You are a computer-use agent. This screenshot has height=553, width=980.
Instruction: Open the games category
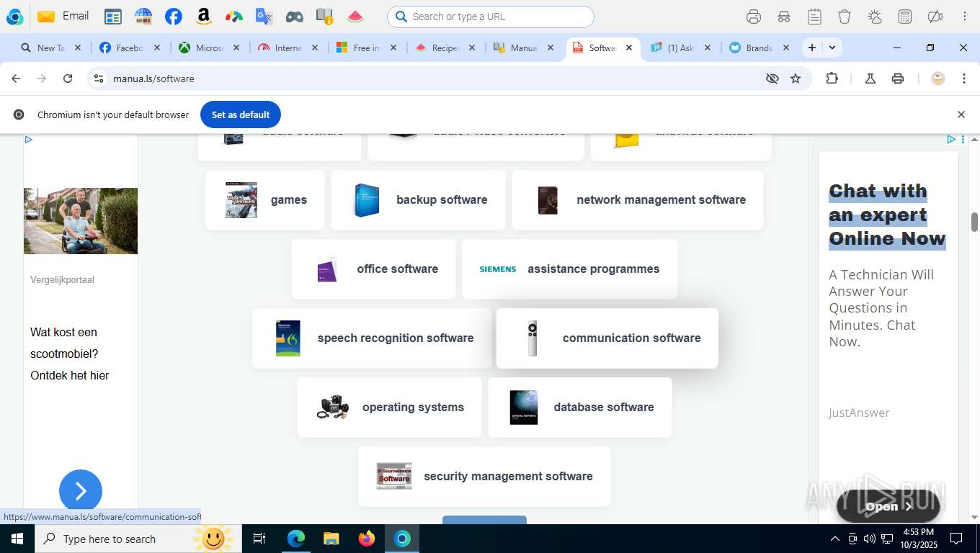click(265, 200)
